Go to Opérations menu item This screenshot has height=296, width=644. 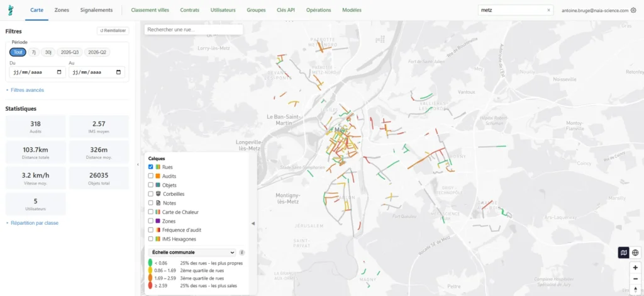click(x=319, y=10)
